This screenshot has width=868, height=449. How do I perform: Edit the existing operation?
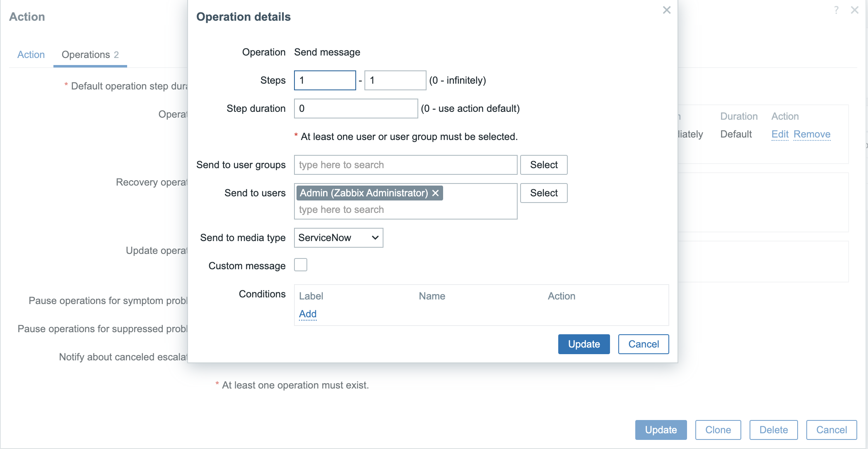pos(779,134)
